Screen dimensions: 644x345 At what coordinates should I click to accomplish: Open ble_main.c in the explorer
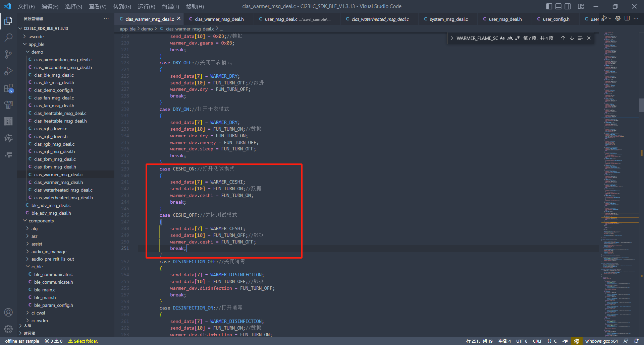click(45, 290)
